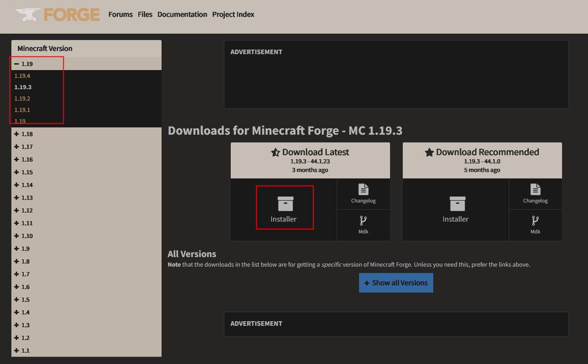Click the full-star Download Recommended icon
Screen dimensions: 588x364
tap(429, 152)
